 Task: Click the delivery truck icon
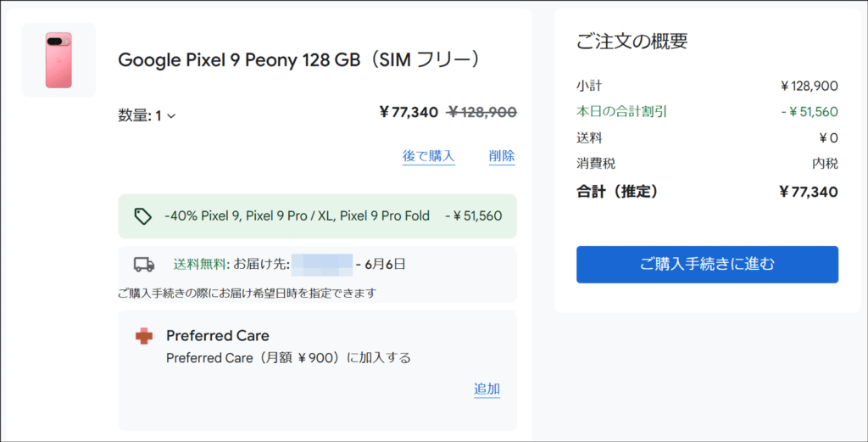(x=144, y=265)
